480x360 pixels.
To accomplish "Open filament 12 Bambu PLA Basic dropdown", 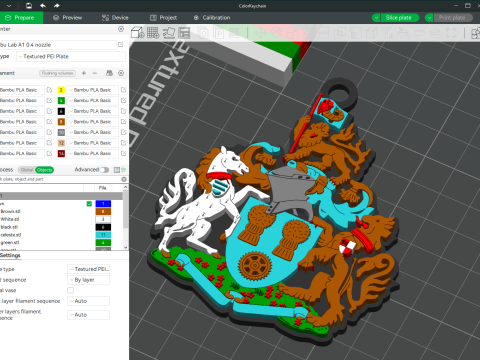I will click(x=92, y=143).
